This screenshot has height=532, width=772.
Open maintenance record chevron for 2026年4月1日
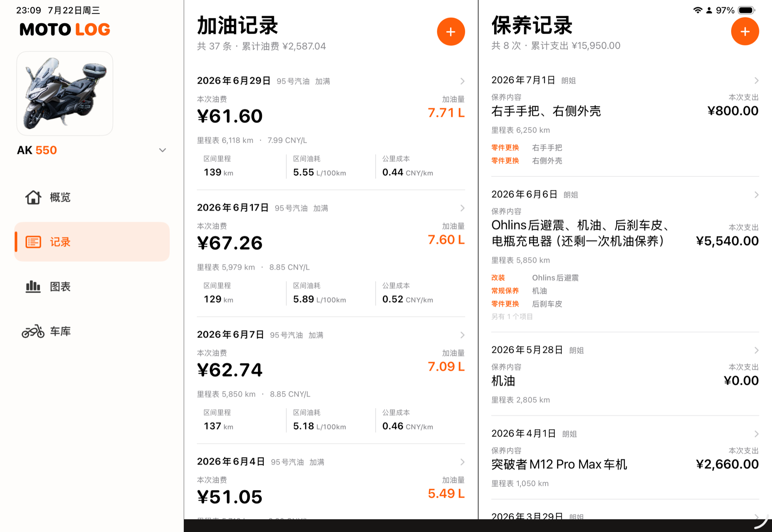(756, 434)
